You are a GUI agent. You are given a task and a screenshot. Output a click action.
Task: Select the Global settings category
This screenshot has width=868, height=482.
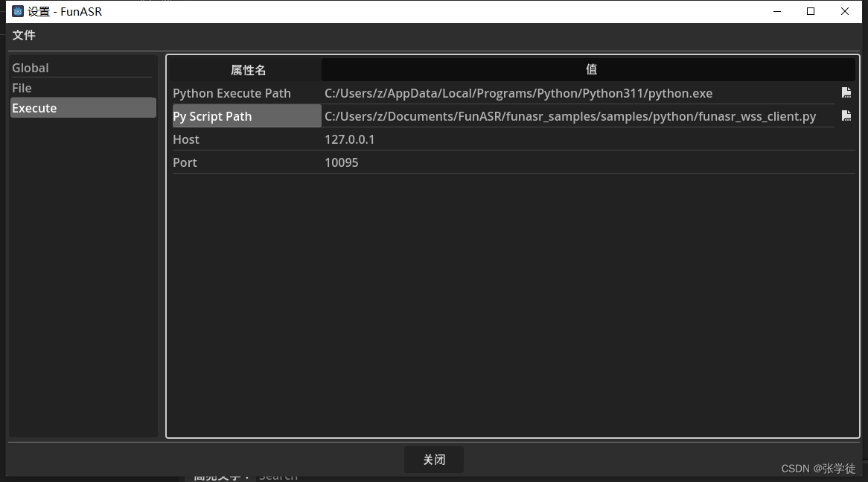(x=83, y=68)
